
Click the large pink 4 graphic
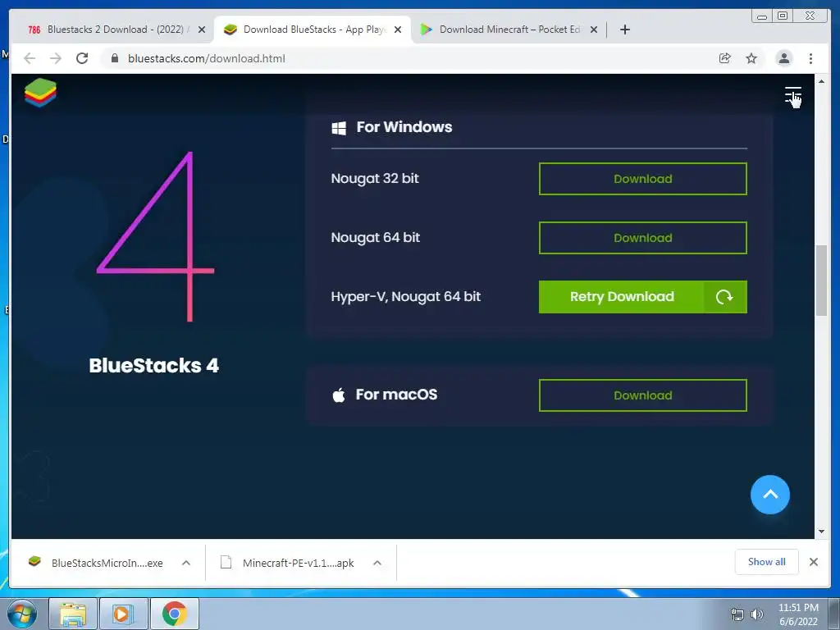[156, 236]
